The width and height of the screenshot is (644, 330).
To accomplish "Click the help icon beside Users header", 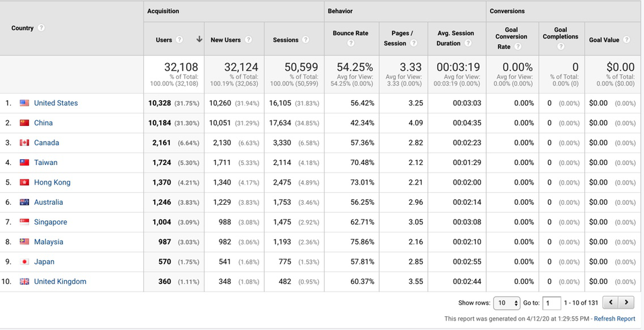I will [x=180, y=40].
